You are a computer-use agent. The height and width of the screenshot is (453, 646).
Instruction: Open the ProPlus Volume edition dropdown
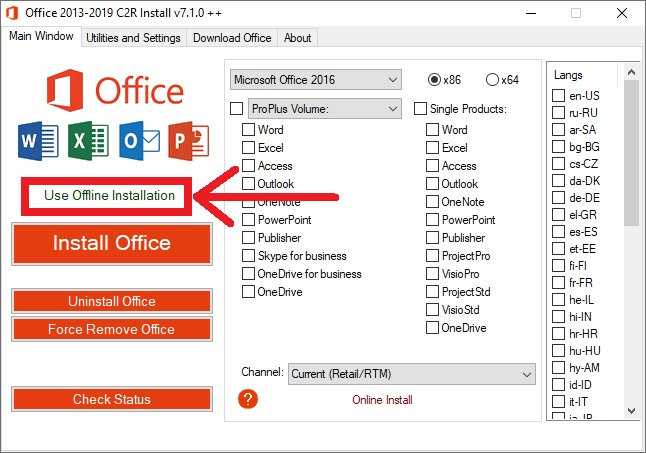tap(325, 109)
